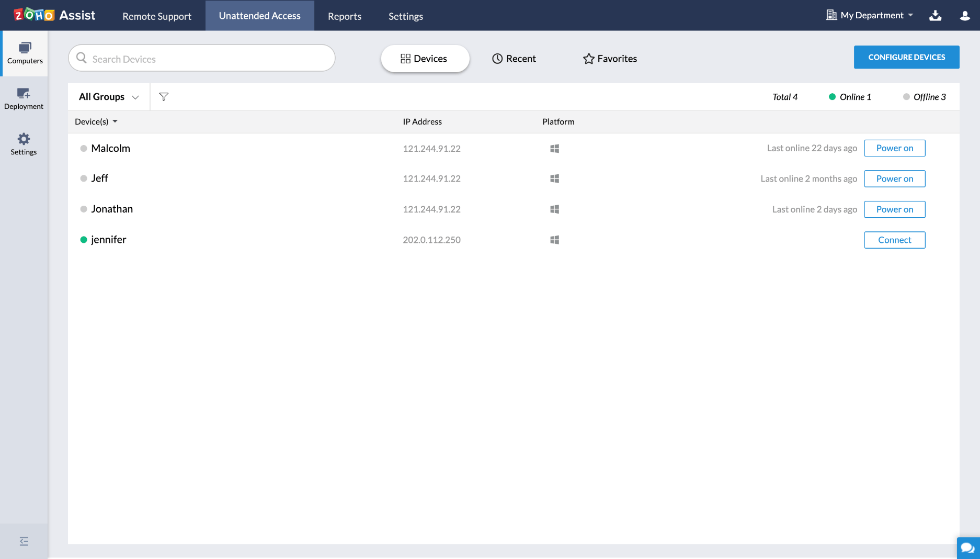The width and height of the screenshot is (980, 559).
Task: Switch to the Recent view
Action: 514,59
